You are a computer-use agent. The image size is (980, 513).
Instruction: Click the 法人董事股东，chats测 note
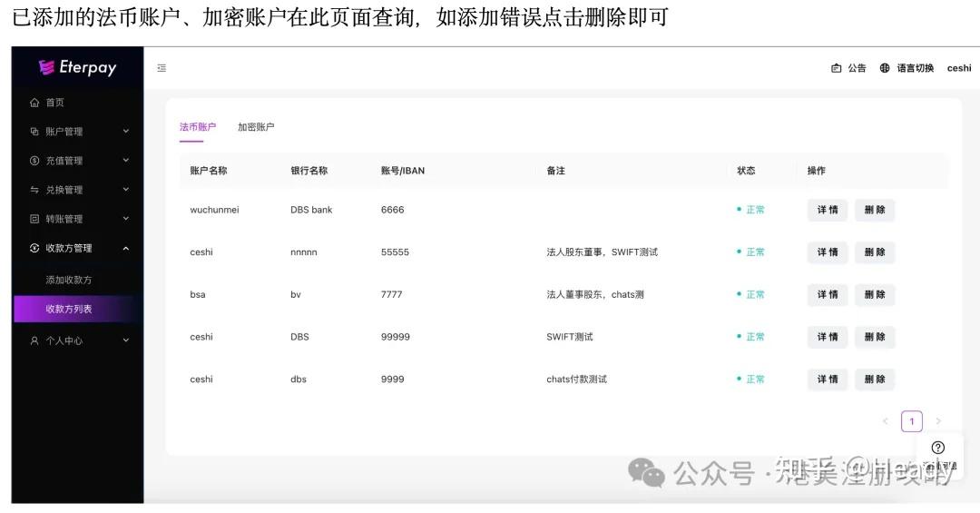595,295
